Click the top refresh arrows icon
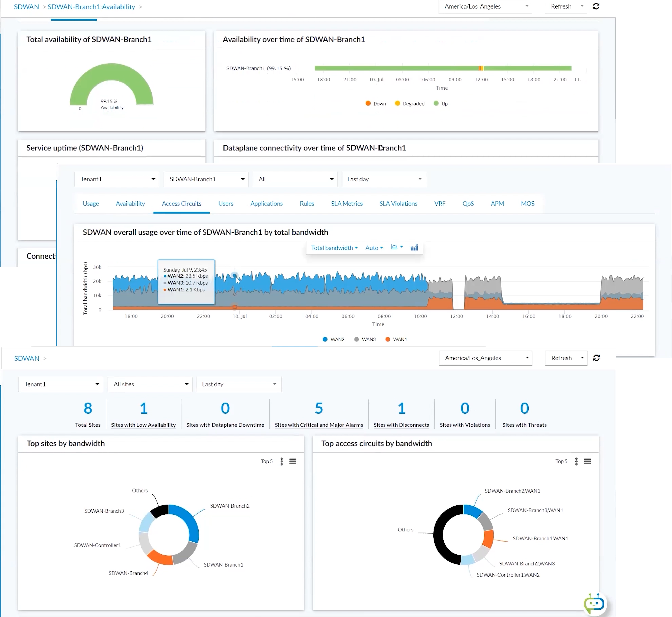Screen dimensions: 672x617 [x=596, y=6]
